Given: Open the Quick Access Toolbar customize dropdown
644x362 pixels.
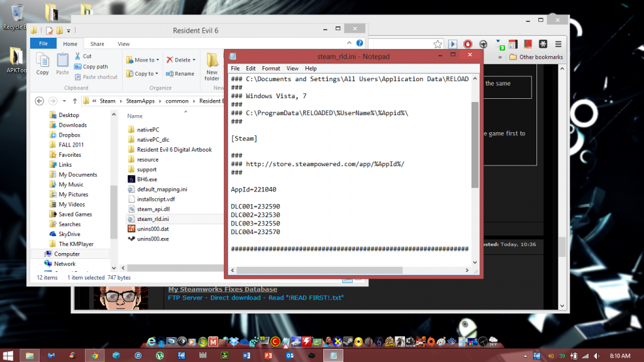Looking at the screenshot, I should click(69, 31).
